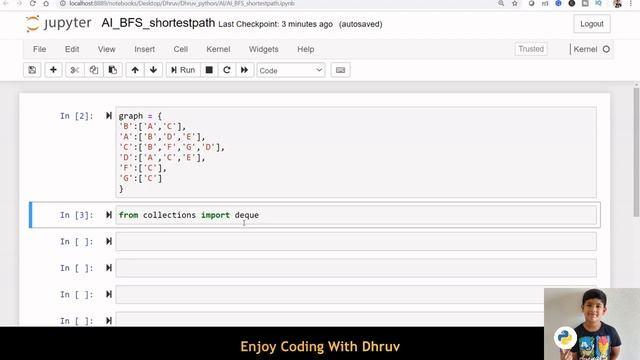Open the Widgets menu
Viewport: 640px width, 360px height.
pyautogui.click(x=264, y=49)
